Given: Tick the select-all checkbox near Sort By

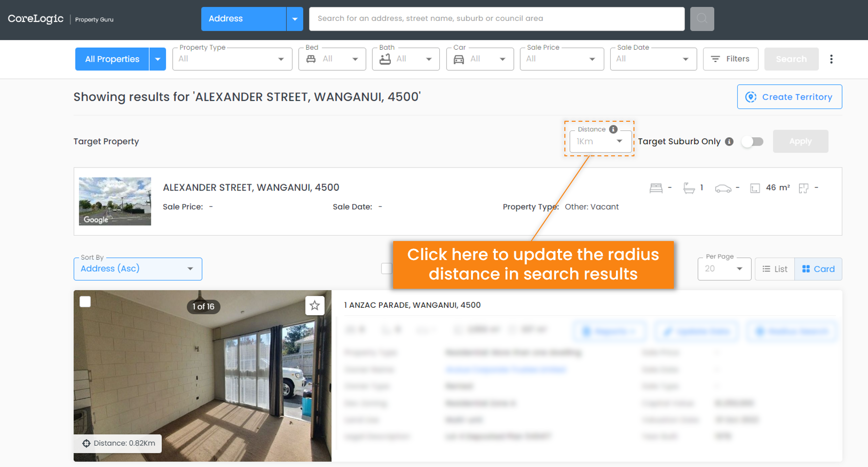Looking at the screenshot, I should pyautogui.click(x=387, y=268).
